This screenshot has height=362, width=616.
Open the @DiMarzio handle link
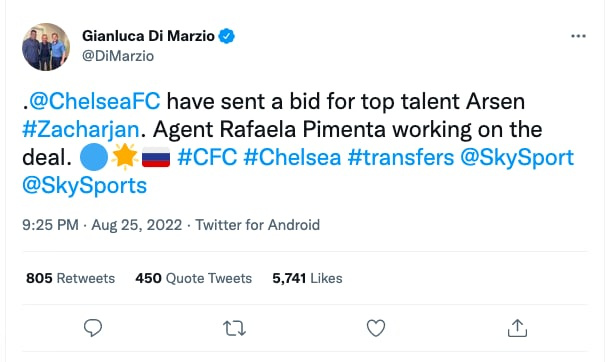coord(118,56)
